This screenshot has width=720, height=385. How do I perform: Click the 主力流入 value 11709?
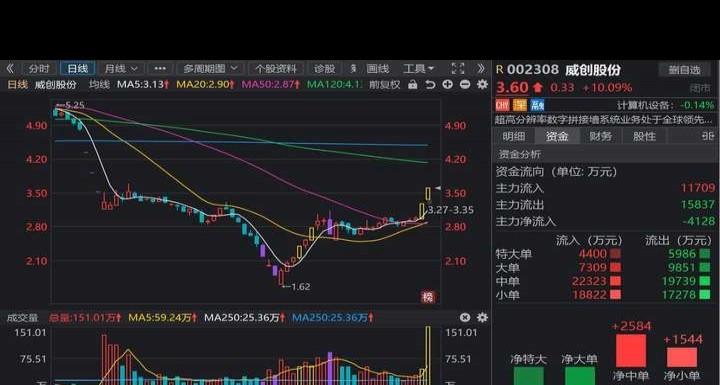[698, 188]
